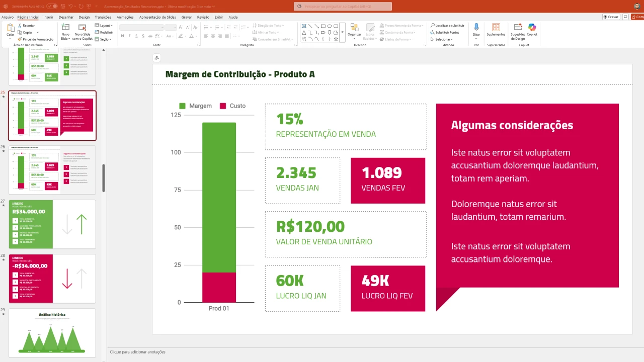The width and height of the screenshot is (644, 362).
Task: Click the Colar paste icon
Action: 11,29
